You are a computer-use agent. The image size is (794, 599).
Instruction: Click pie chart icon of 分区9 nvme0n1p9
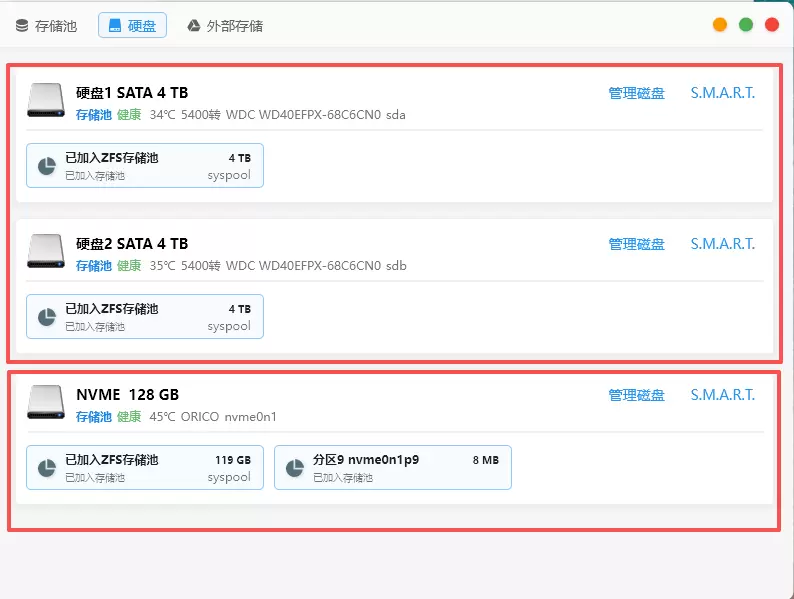coord(294,468)
